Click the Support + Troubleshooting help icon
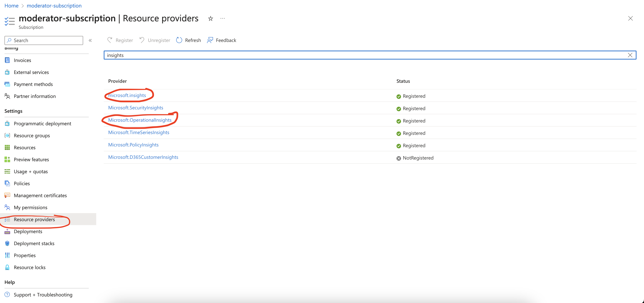Viewport: 644px width, 303px height. click(7, 295)
